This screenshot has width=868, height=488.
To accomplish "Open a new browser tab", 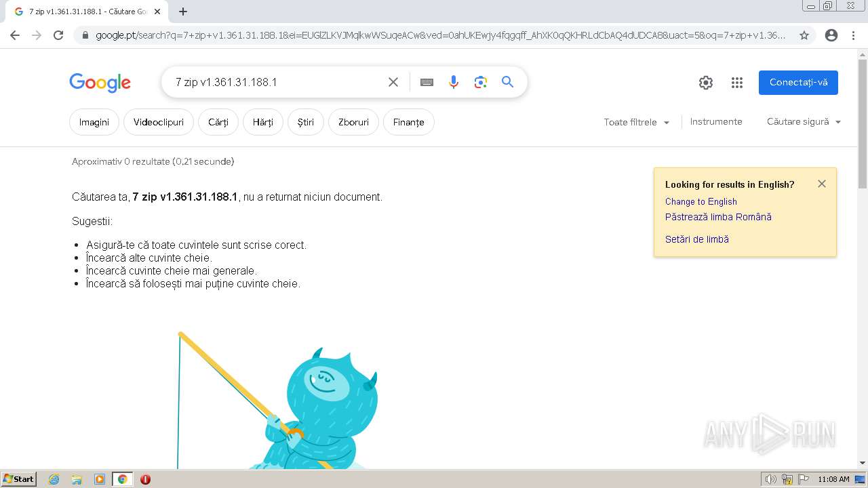I will (183, 12).
